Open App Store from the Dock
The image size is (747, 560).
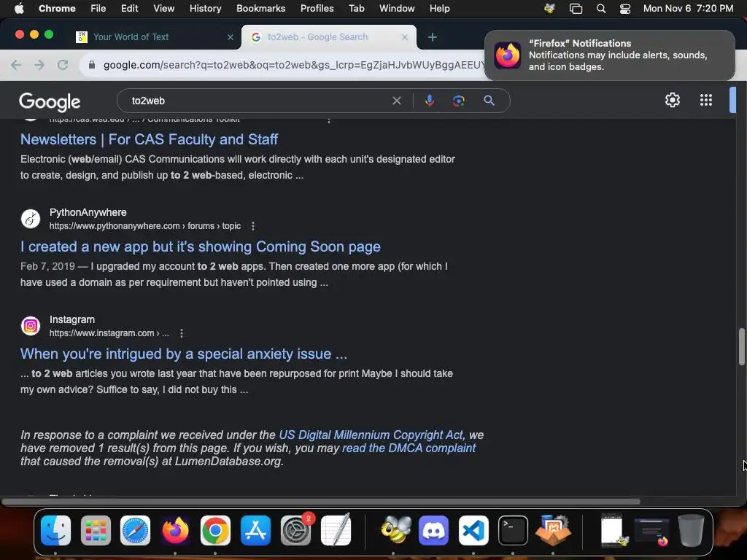(x=255, y=530)
